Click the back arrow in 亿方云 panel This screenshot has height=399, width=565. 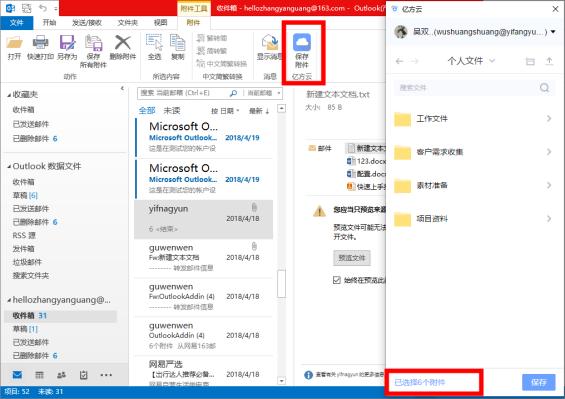(x=399, y=61)
